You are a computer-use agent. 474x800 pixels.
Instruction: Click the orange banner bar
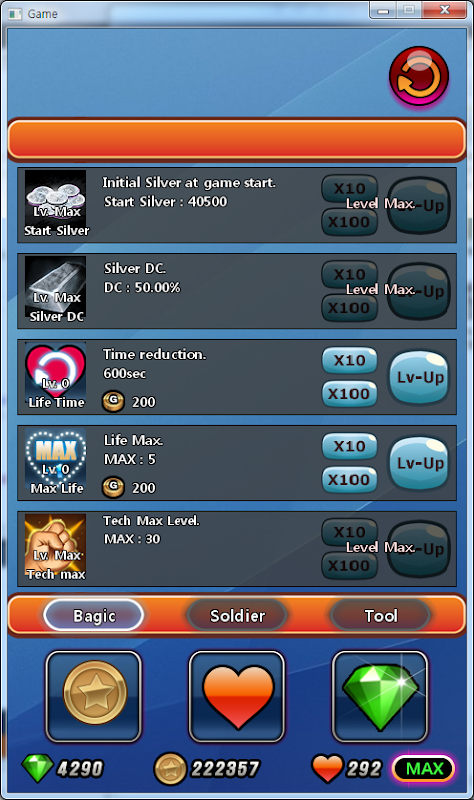(x=237, y=139)
